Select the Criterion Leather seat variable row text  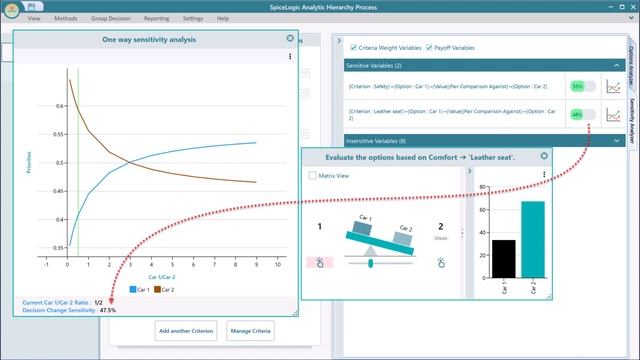tap(452, 114)
